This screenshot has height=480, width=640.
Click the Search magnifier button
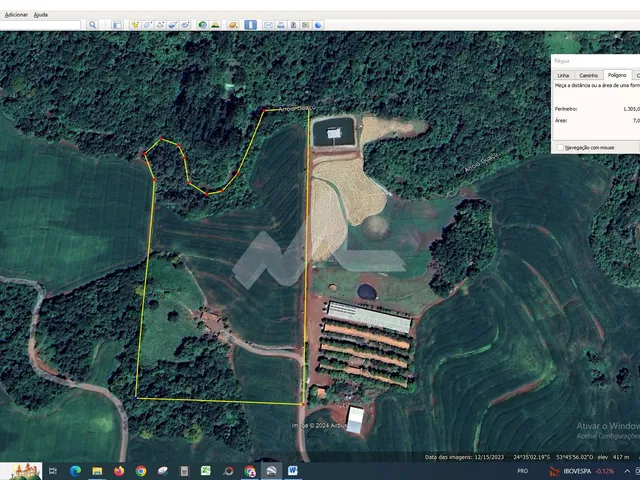[x=93, y=25]
